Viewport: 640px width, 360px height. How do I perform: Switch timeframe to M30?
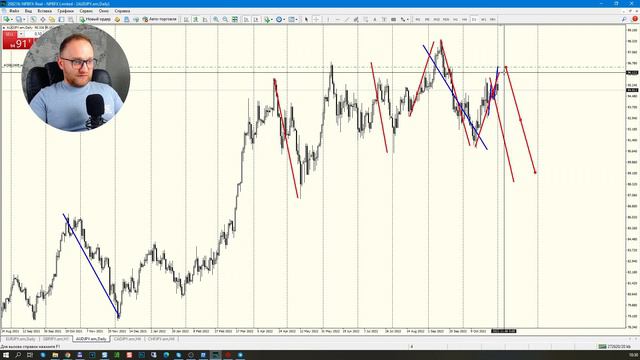pos(446,19)
